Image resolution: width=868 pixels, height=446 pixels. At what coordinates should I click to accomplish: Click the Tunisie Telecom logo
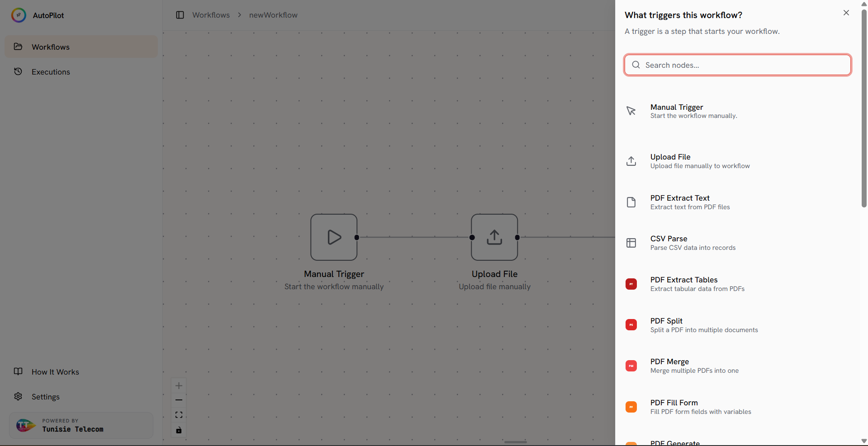(x=26, y=425)
